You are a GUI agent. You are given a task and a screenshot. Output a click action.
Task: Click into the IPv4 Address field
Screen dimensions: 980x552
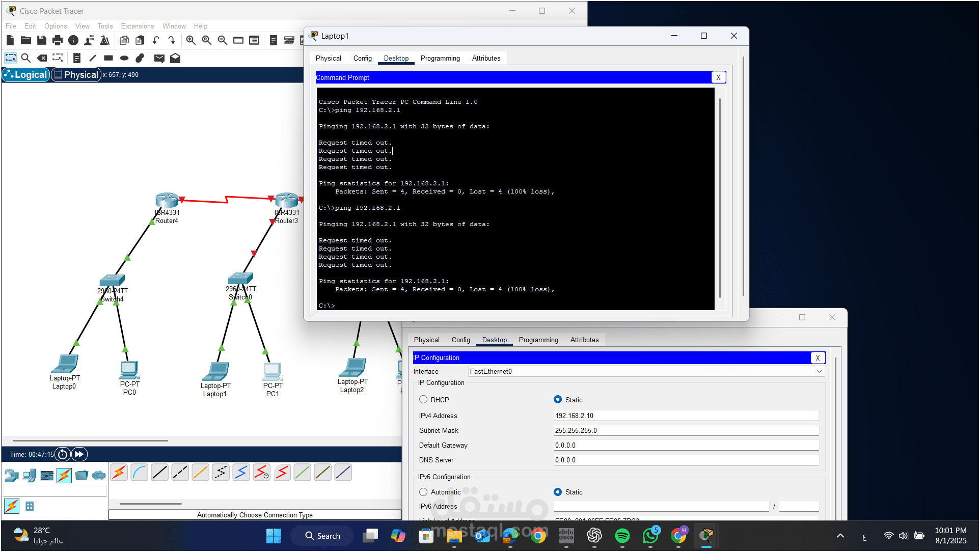(686, 416)
